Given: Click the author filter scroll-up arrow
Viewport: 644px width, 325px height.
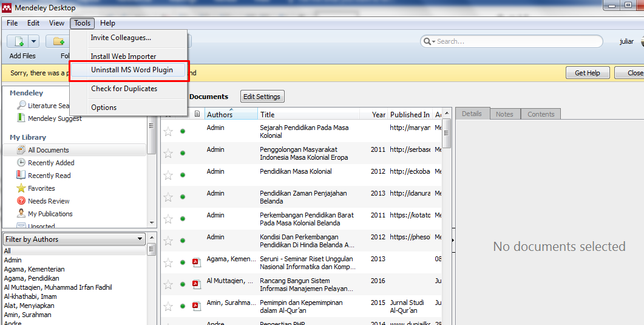Looking at the screenshot, I should (152, 238).
